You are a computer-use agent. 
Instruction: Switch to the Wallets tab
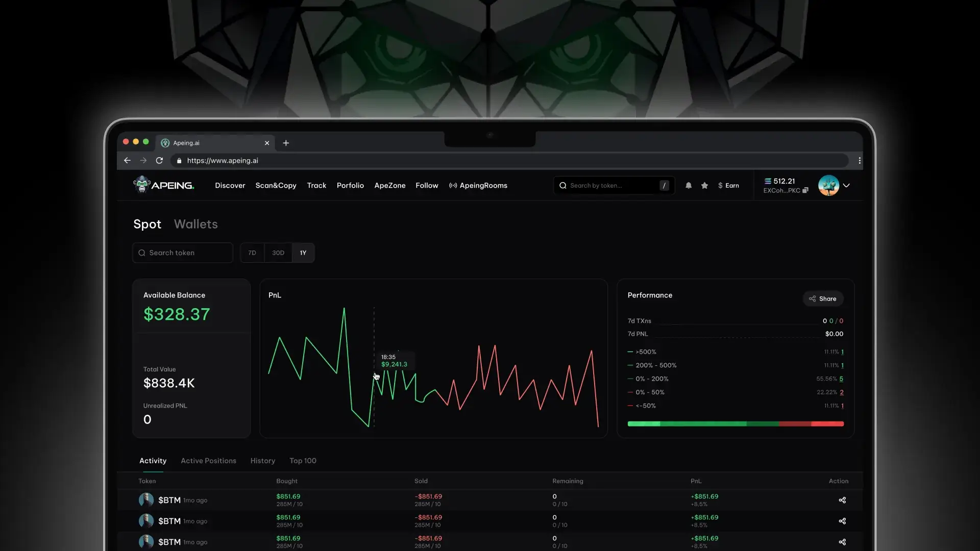coord(195,224)
